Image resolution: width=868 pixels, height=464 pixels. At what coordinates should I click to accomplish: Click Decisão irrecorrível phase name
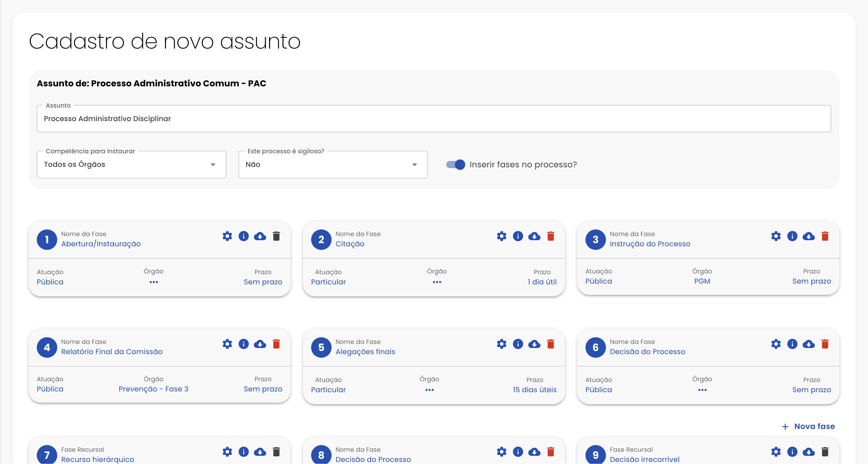point(644,459)
